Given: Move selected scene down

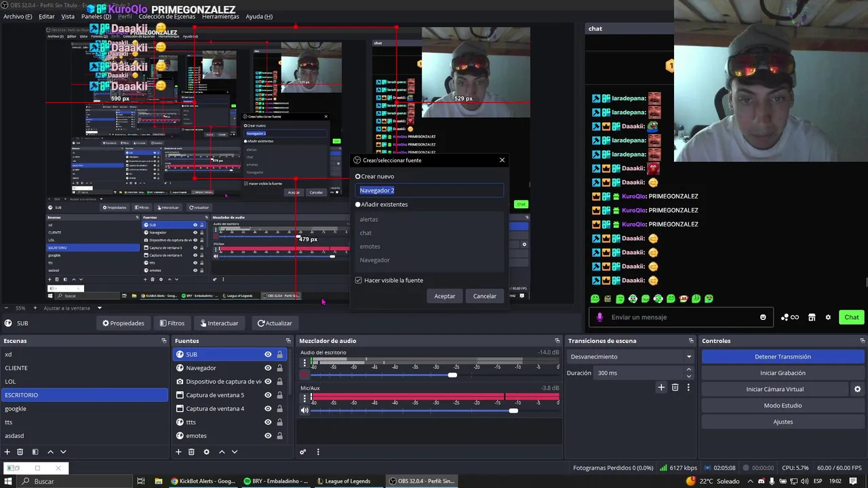Looking at the screenshot, I should point(63,452).
